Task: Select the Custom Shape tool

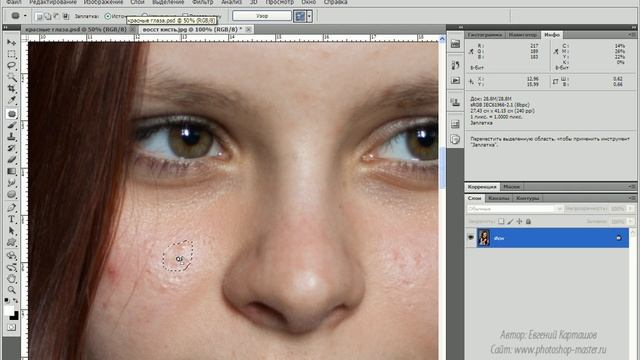Action: 11,243
